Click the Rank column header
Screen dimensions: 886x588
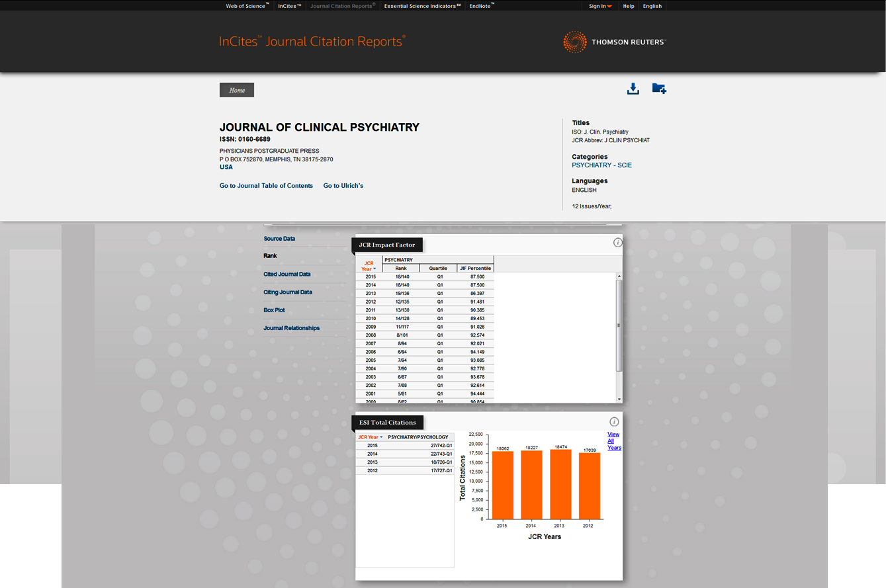tap(401, 268)
